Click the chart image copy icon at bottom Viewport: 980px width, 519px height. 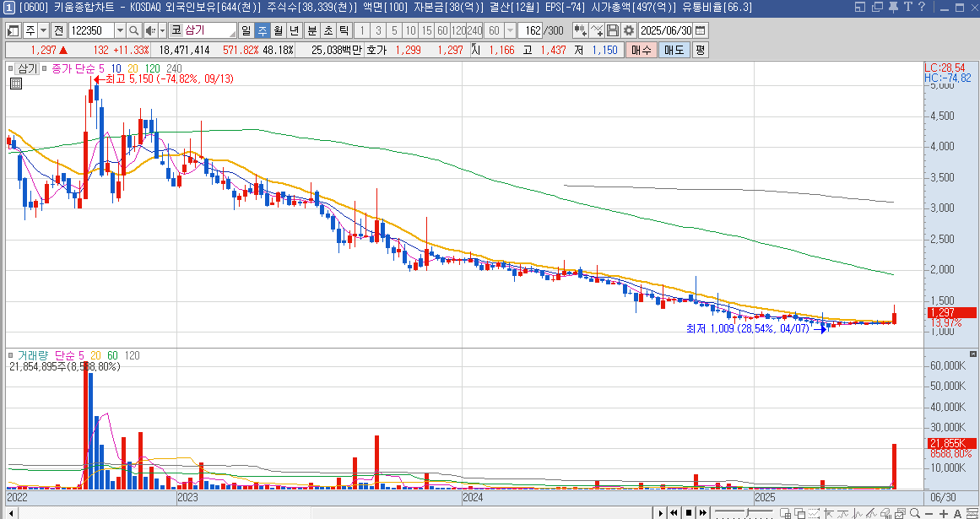(x=900, y=513)
